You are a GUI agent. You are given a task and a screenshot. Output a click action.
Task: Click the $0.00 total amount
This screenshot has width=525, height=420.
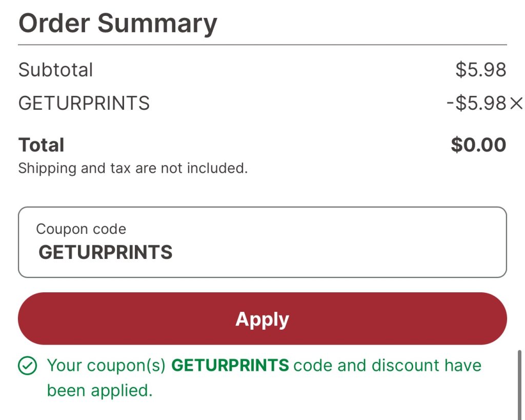click(478, 145)
